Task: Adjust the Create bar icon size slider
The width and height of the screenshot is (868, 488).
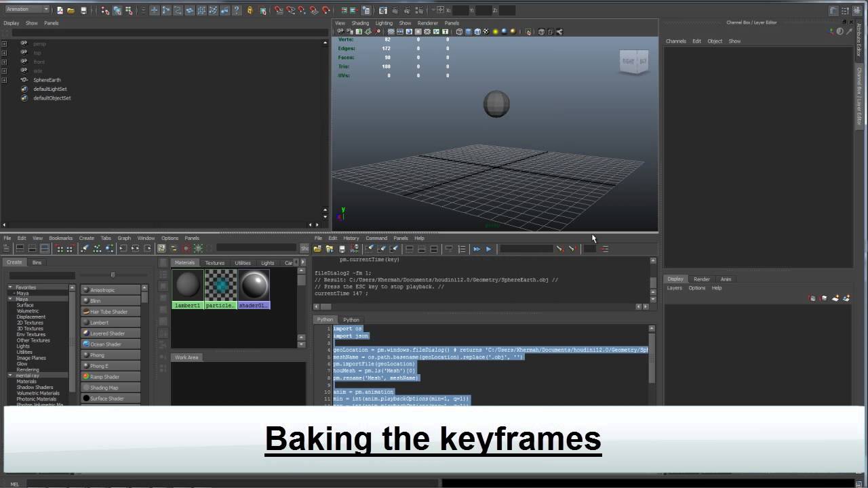Action: point(113,274)
